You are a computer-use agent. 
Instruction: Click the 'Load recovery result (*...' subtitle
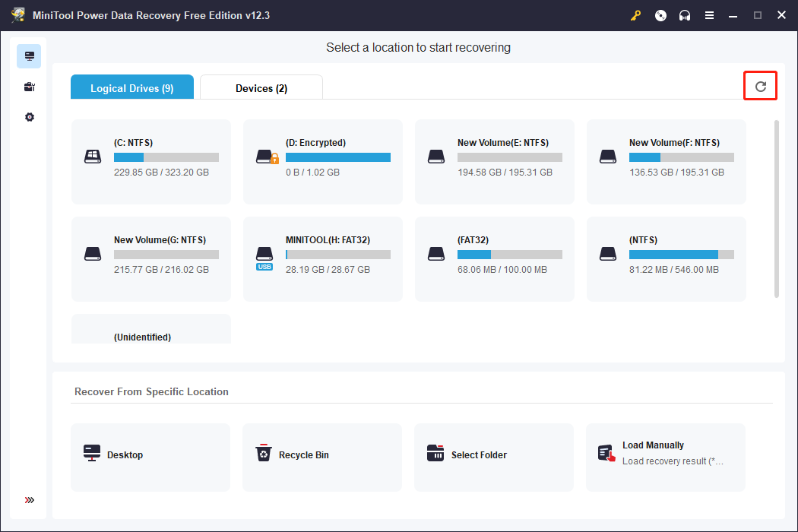point(673,461)
